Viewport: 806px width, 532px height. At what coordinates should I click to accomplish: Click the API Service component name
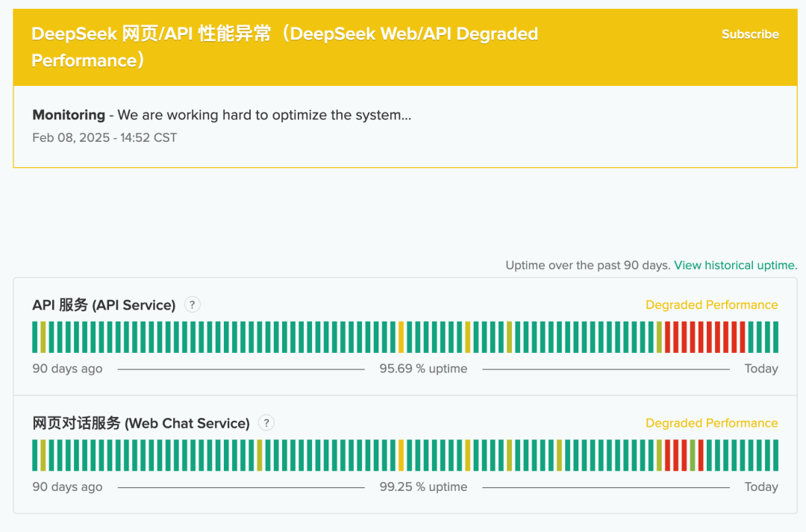[104, 305]
